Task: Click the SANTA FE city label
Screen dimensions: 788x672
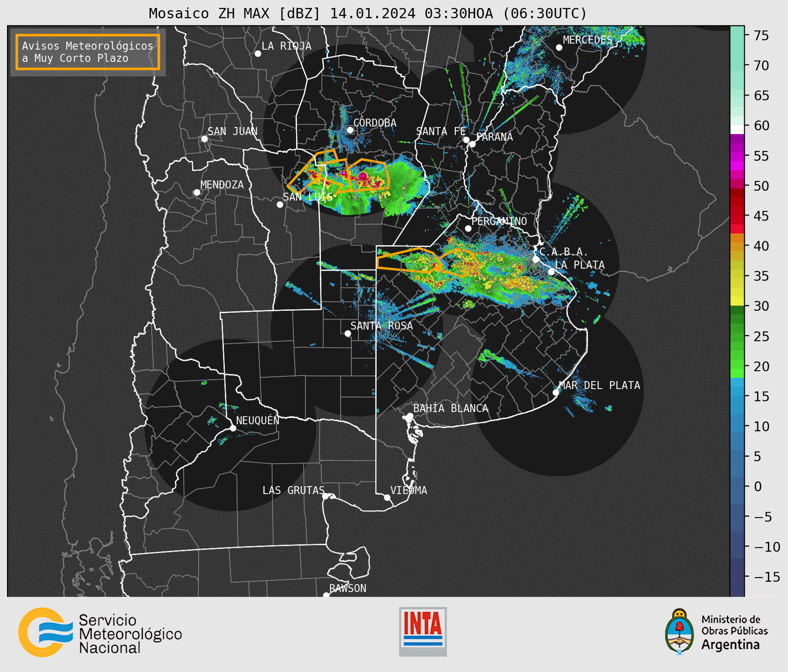Action: [x=441, y=131]
